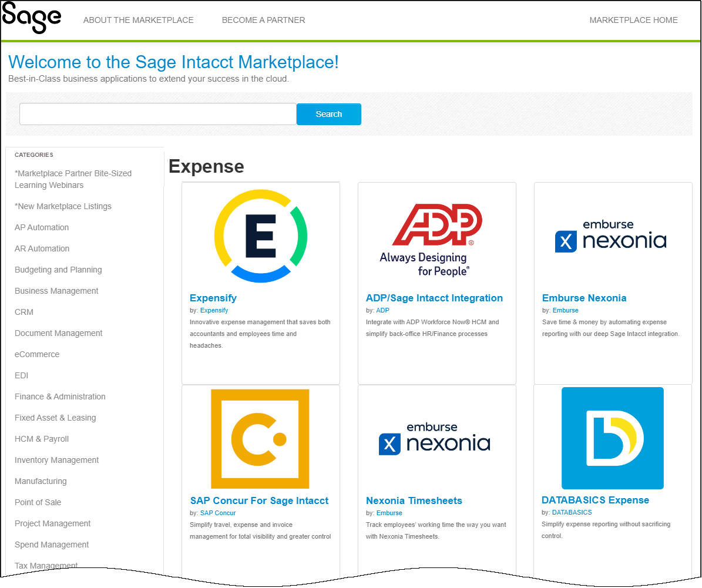Image resolution: width=702 pixels, height=588 pixels.
Task: Select Spend Management category
Action: pos(52,545)
